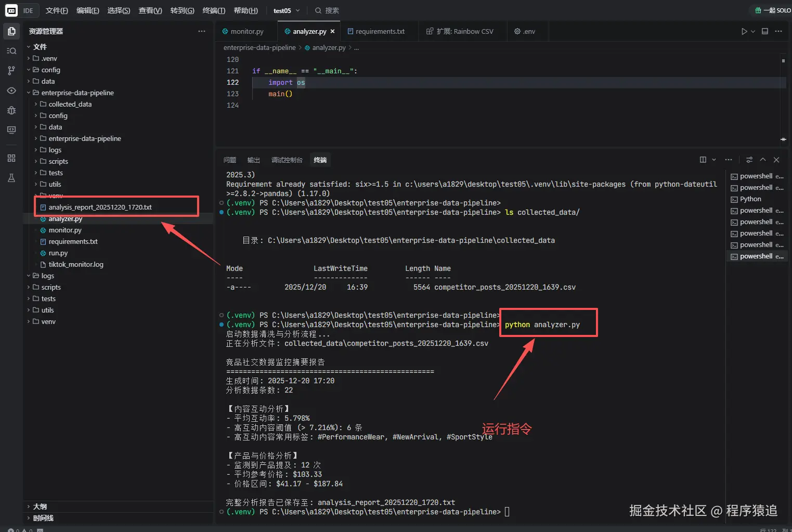Open the Extensions view in activity bar
792x532 pixels.
tap(11, 158)
